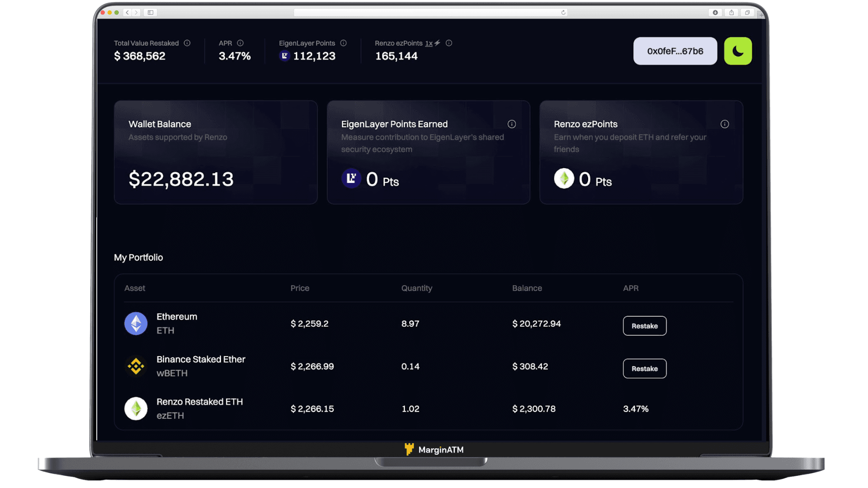Click the info icon after Renzo ezPoints 1x
868x488 pixels.
(x=449, y=43)
